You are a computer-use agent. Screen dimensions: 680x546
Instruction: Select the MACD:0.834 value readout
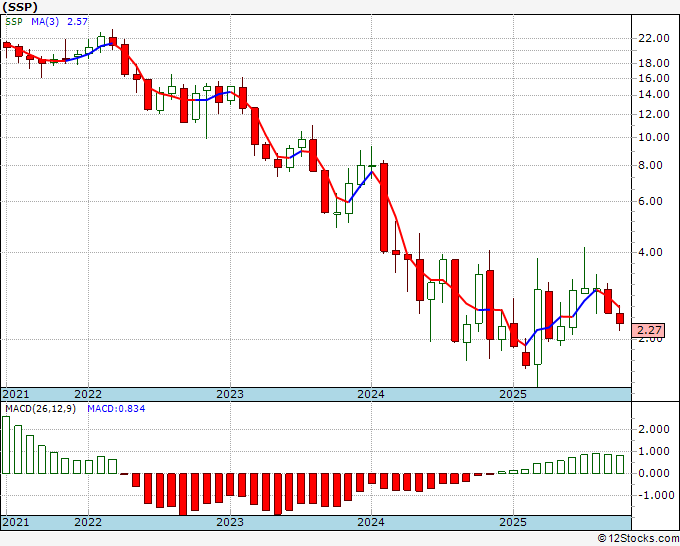point(116,409)
